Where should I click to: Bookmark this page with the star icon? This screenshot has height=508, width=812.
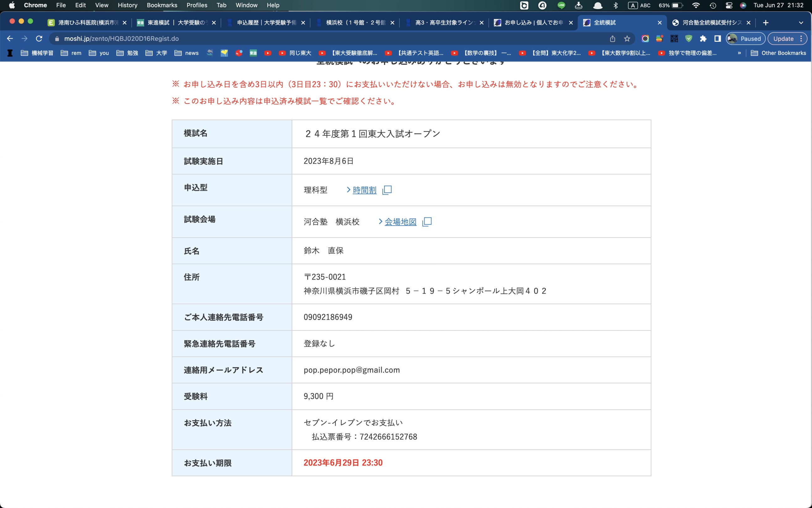[x=627, y=39]
